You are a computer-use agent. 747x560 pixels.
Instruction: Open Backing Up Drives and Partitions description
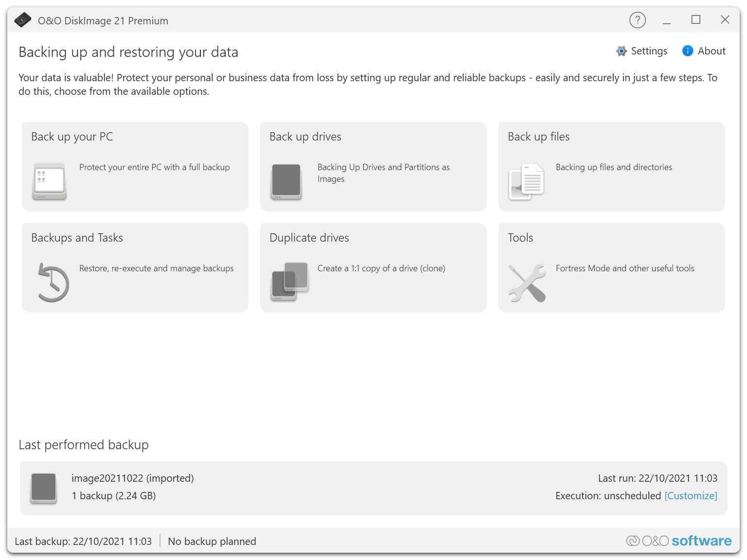tap(383, 173)
